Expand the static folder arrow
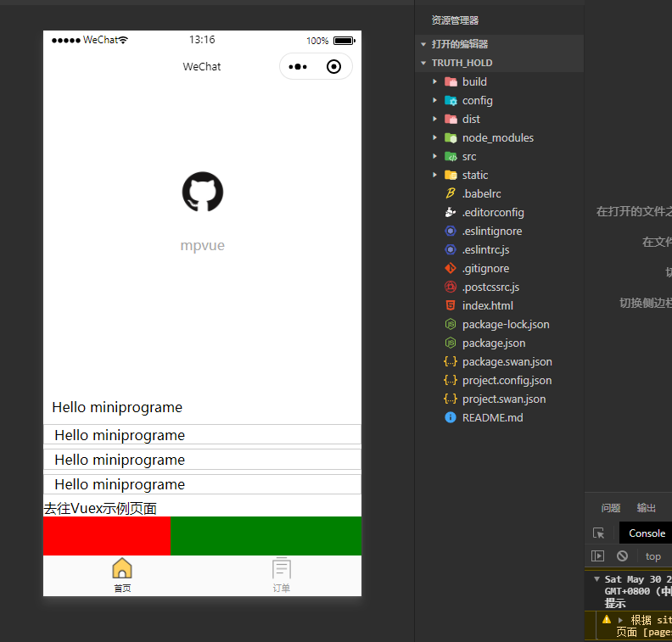Screen dimensions: 672x642 pyautogui.click(x=434, y=175)
